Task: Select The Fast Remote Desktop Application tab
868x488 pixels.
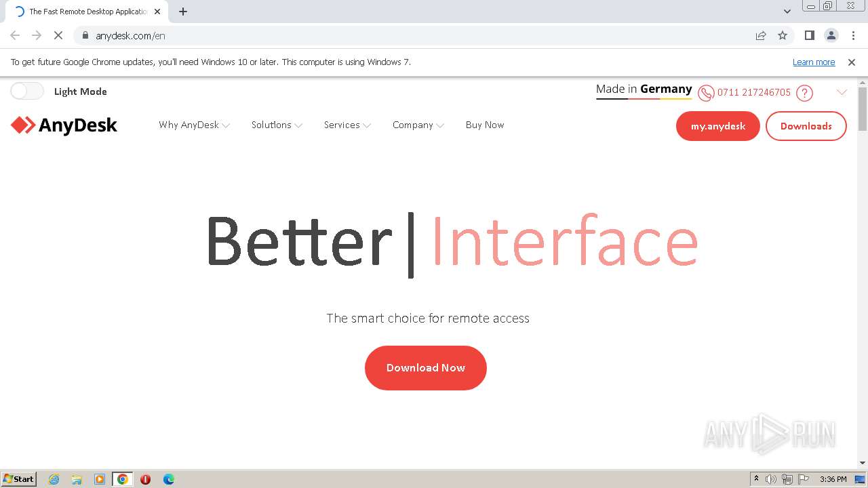Action: [87, 12]
